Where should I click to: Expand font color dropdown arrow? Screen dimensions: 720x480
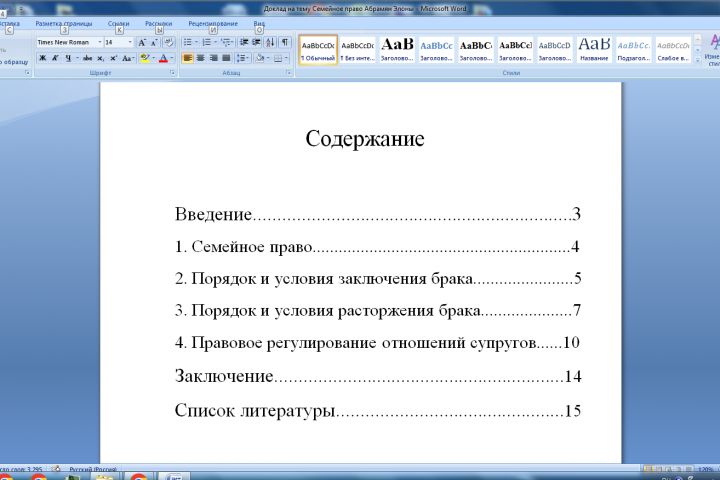172,58
